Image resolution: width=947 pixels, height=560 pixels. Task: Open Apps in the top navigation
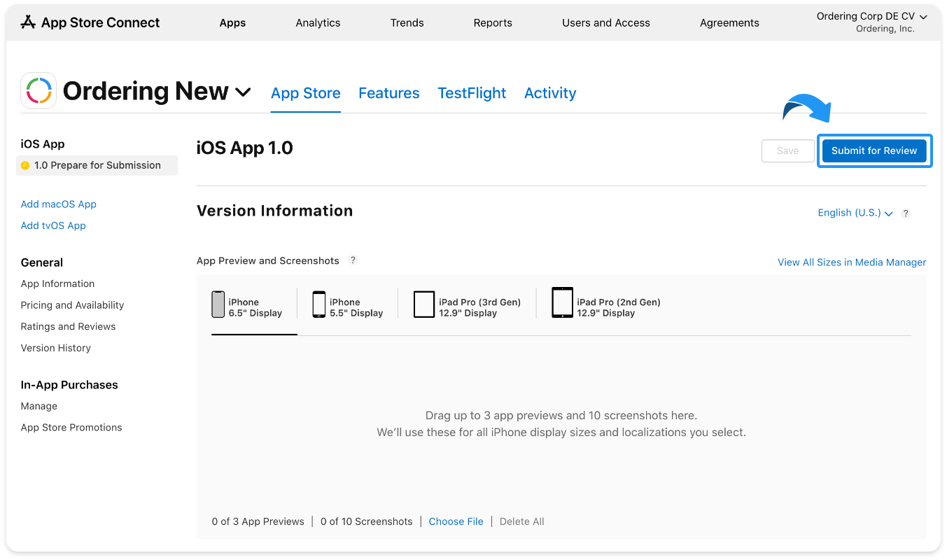click(x=232, y=23)
